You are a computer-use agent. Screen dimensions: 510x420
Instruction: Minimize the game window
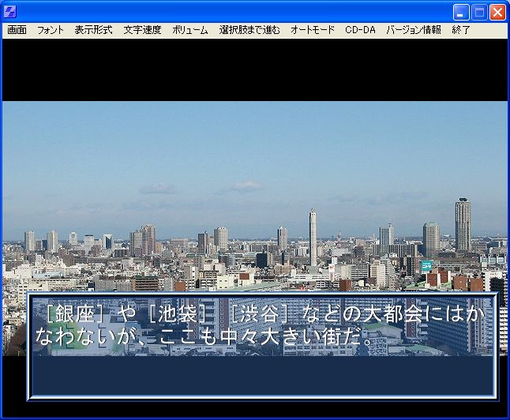[461, 13]
